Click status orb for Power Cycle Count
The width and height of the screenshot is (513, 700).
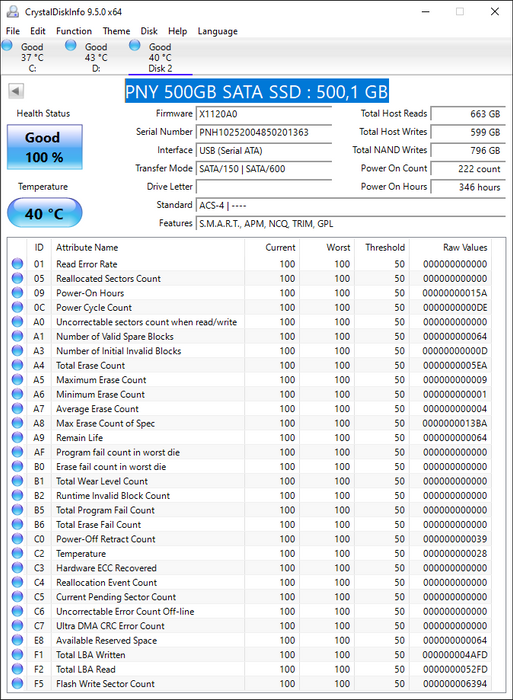point(17,308)
